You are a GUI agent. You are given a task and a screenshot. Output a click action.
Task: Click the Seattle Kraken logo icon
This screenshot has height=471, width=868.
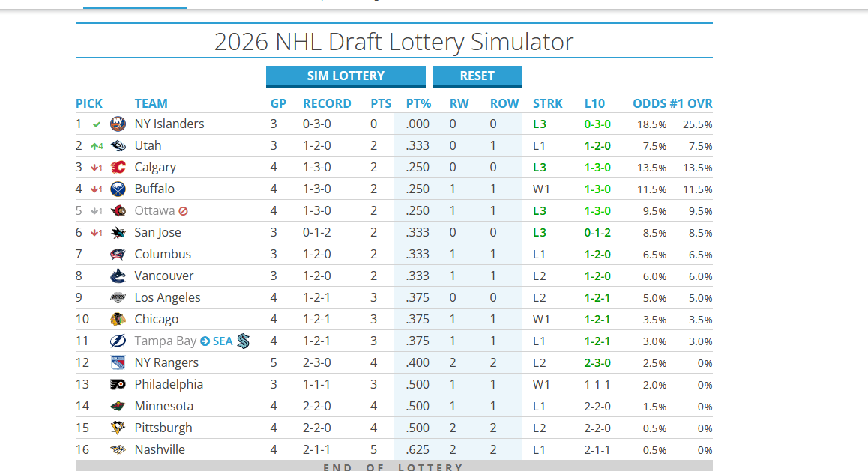point(244,341)
